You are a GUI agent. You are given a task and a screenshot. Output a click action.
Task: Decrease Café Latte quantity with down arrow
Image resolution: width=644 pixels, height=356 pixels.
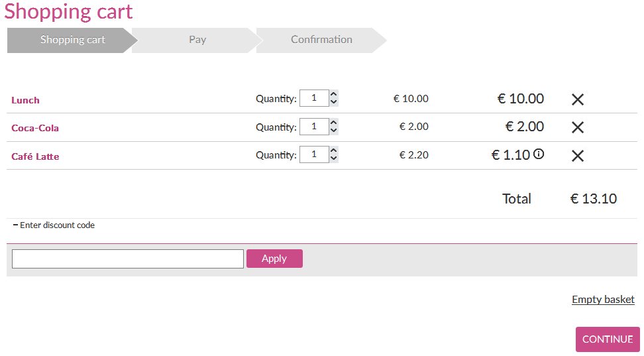[334, 159]
